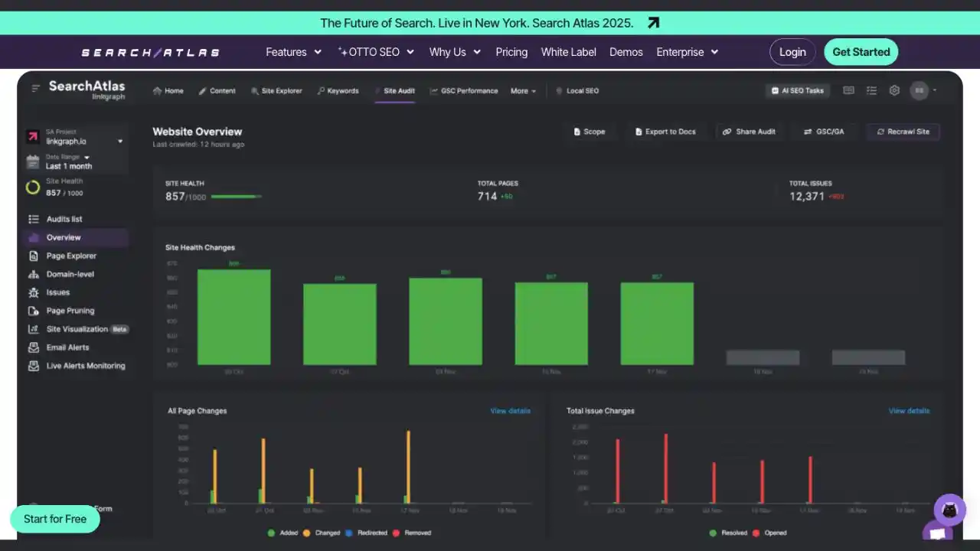Click Export to Docs

665,132
